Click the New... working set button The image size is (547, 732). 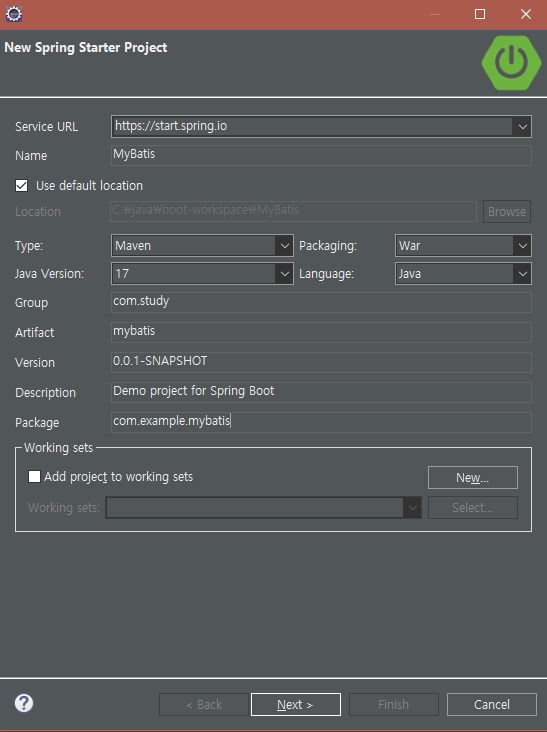coord(473,478)
